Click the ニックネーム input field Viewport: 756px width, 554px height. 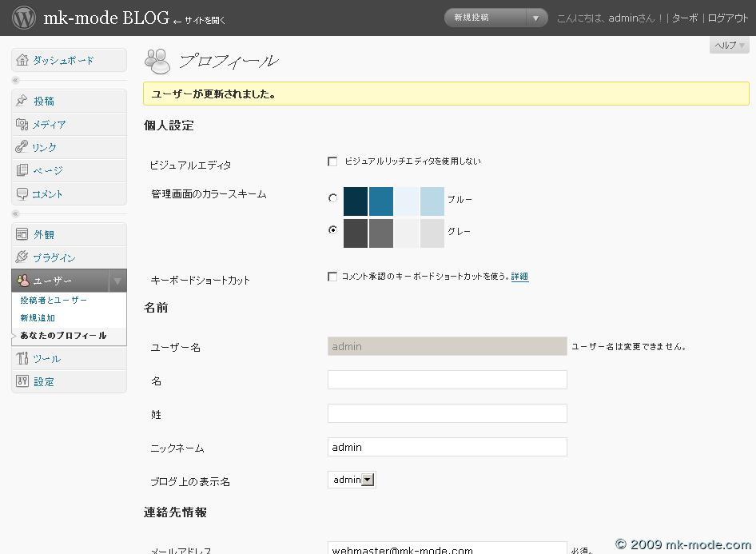(x=447, y=447)
